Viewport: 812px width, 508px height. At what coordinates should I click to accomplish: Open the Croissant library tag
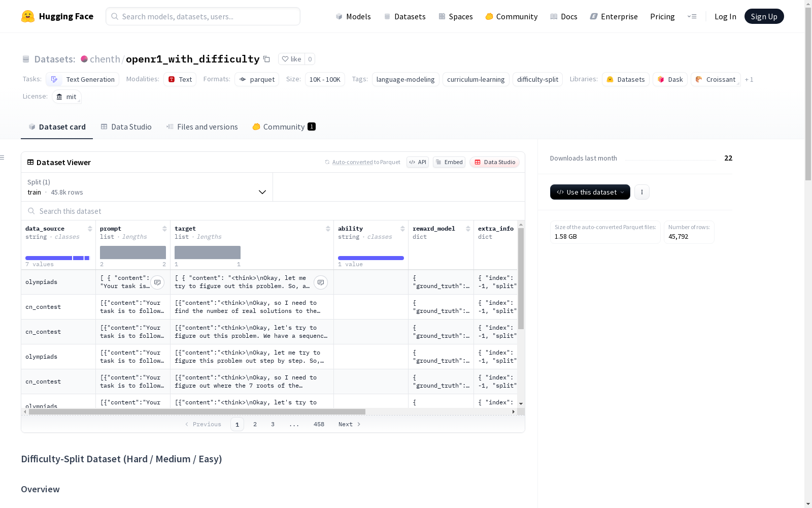[x=716, y=79]
